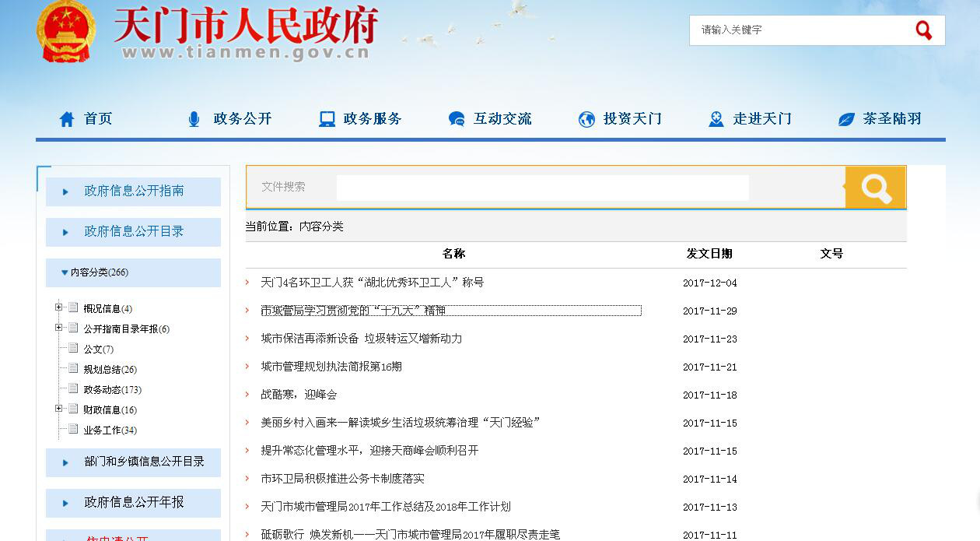This screenshot has height=541, width=980.
Task: Click the chat bubble icon beside 互动交流
Action: tap(457, 119)
